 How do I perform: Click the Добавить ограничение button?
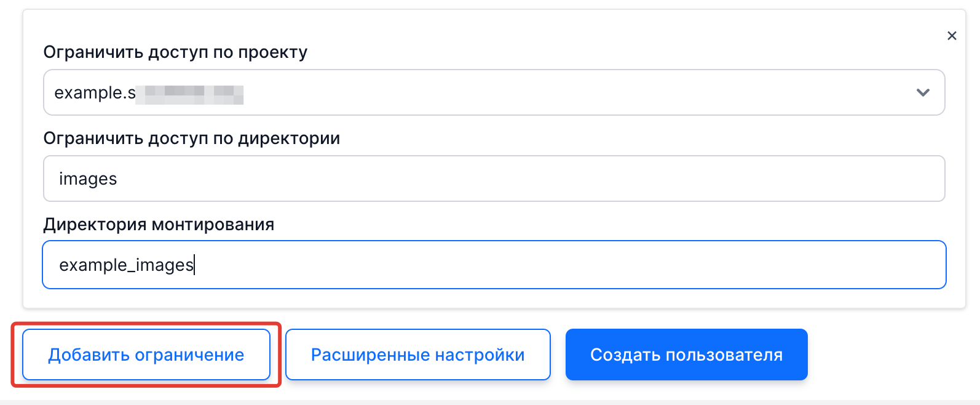(x=146, y=355)
